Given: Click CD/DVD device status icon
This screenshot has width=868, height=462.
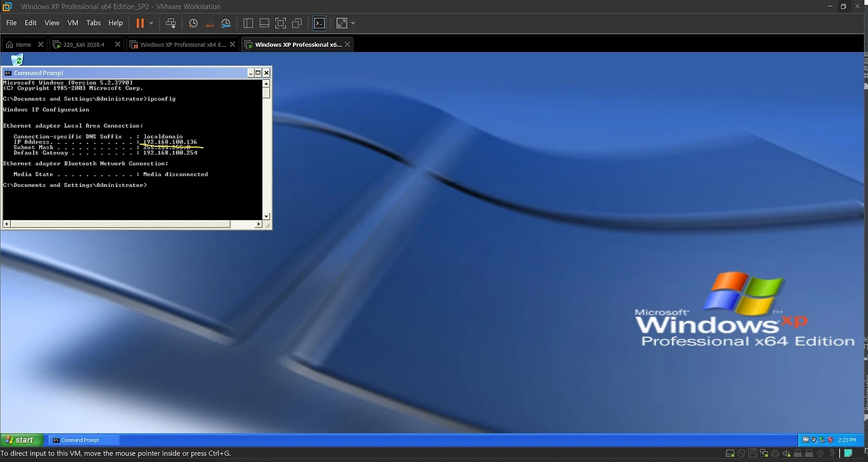Looking at the screenshot, I should [x=741, y=453].
